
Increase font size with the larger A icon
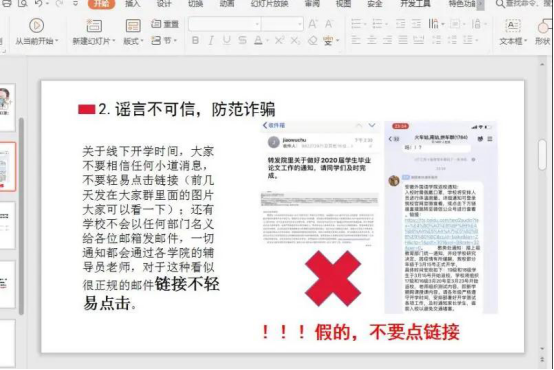pyautogui.click(x=313, y=24)
